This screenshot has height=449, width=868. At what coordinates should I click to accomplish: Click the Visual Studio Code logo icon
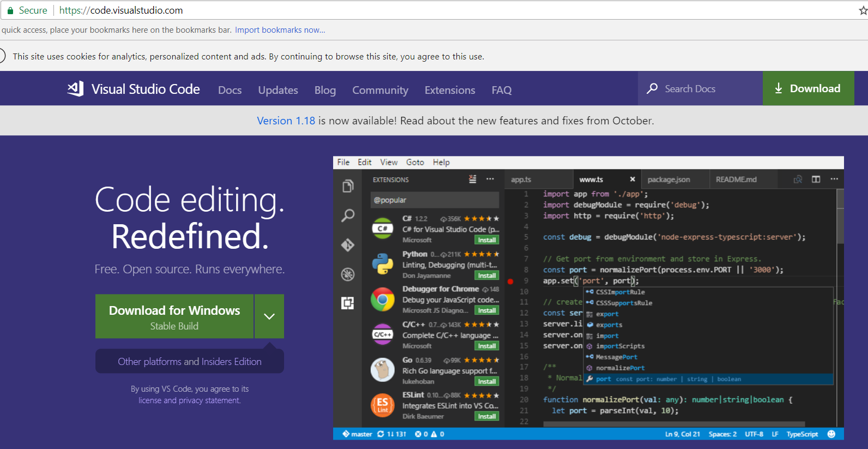pos(75,89)
